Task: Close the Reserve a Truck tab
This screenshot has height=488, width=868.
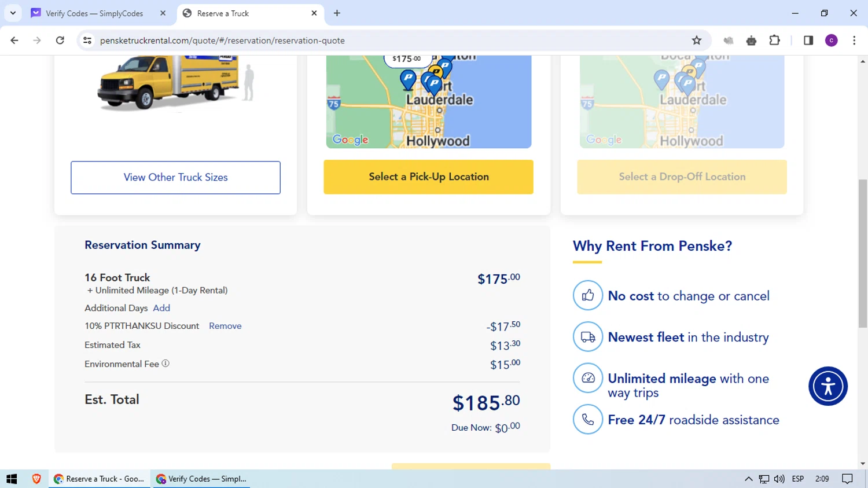Action: (314, 13)
